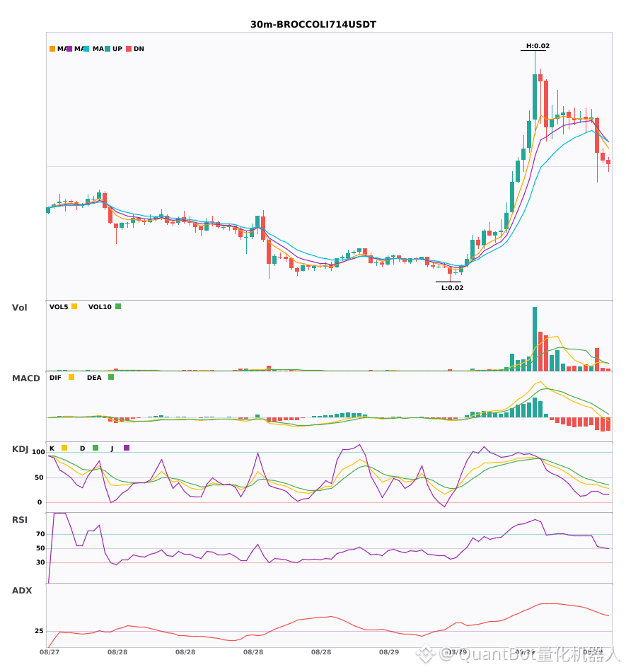Click the chart title 30m-BROCCOLI714USDT
This screenshot has height=672, width=626.
click(313, 25)
